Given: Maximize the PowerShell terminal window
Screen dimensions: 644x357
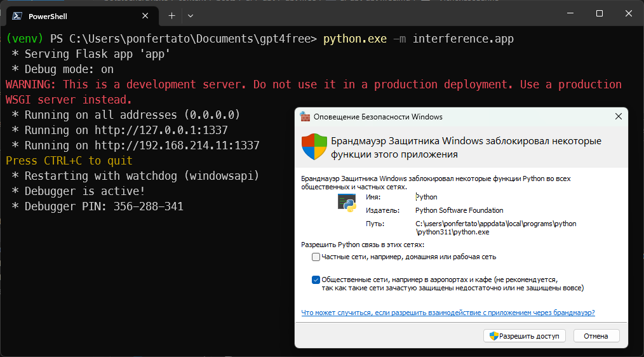Looking at the screenshot, I should [x=599, y=13].
